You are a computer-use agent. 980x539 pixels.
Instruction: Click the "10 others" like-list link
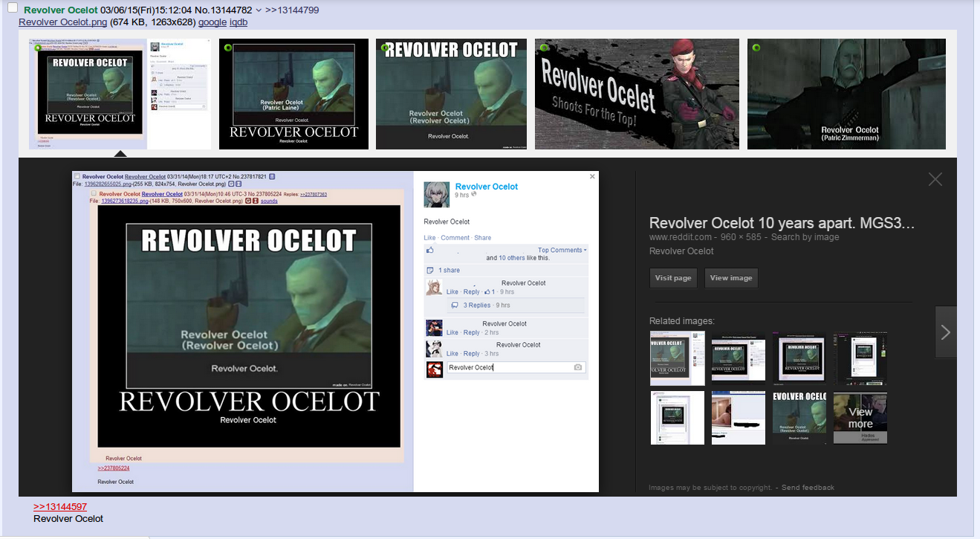click(x=510, y=258)
